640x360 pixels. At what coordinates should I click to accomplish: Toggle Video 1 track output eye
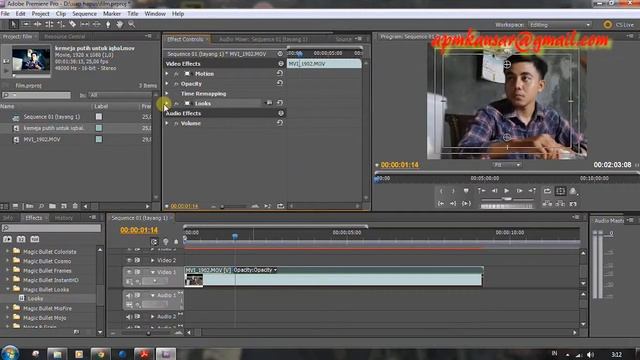pyautogui.click(x=129, y=272)
